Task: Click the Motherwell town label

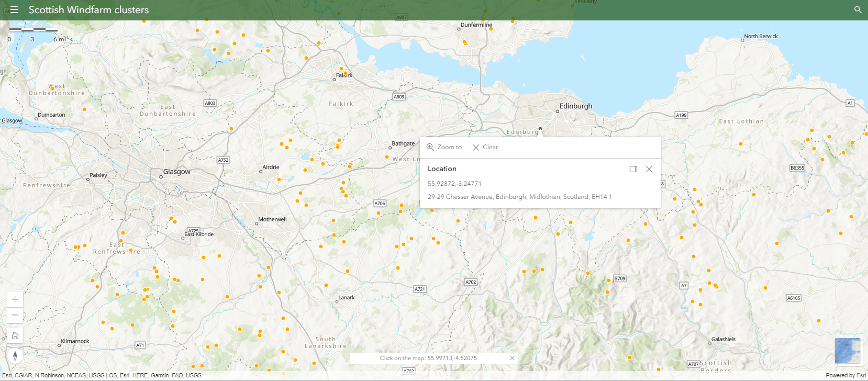Action: tap(272, 219)
